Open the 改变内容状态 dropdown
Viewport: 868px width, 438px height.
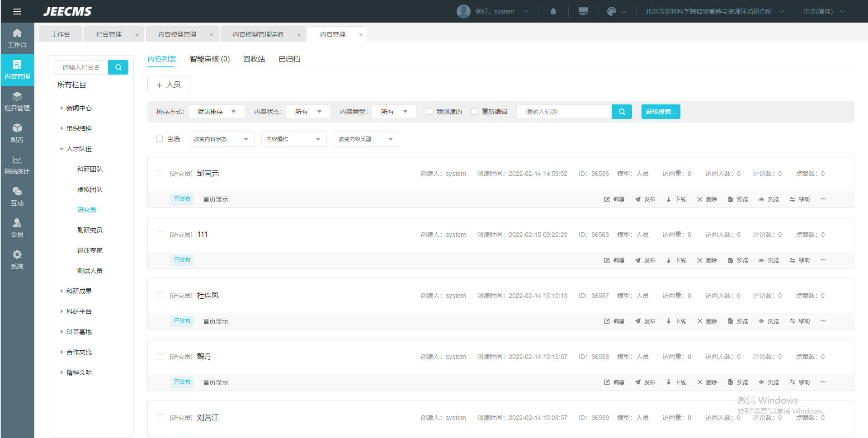[221, 139]
